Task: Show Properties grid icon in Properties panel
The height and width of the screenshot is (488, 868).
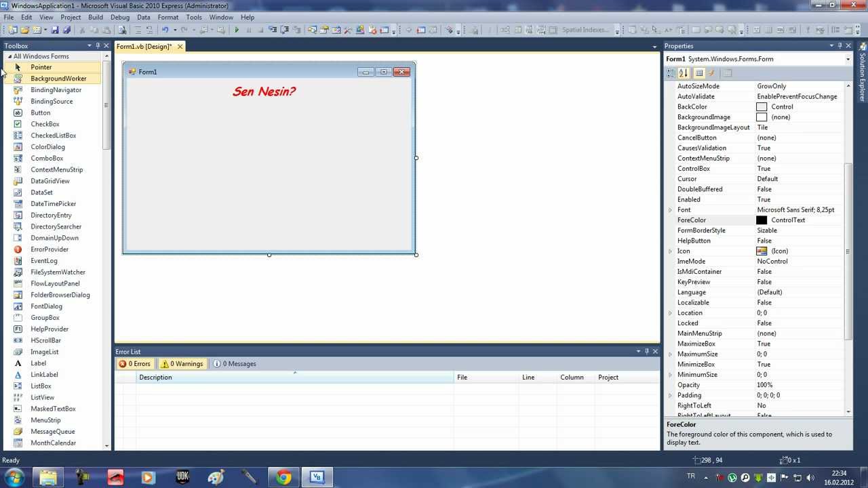Action: click(699, 73)
